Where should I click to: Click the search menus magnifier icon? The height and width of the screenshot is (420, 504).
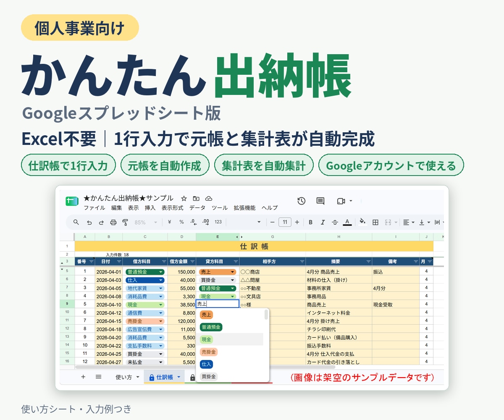[76, 222]
